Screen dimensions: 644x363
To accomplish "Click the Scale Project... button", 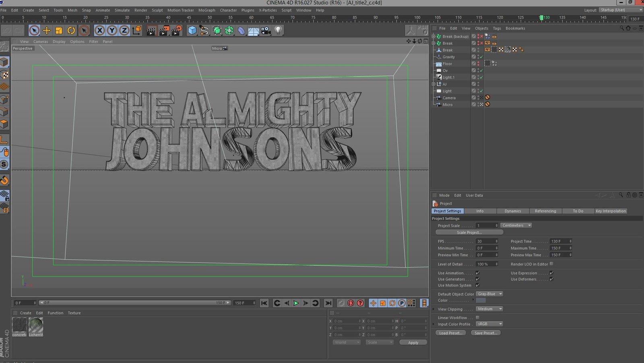I will click(469, 232).
